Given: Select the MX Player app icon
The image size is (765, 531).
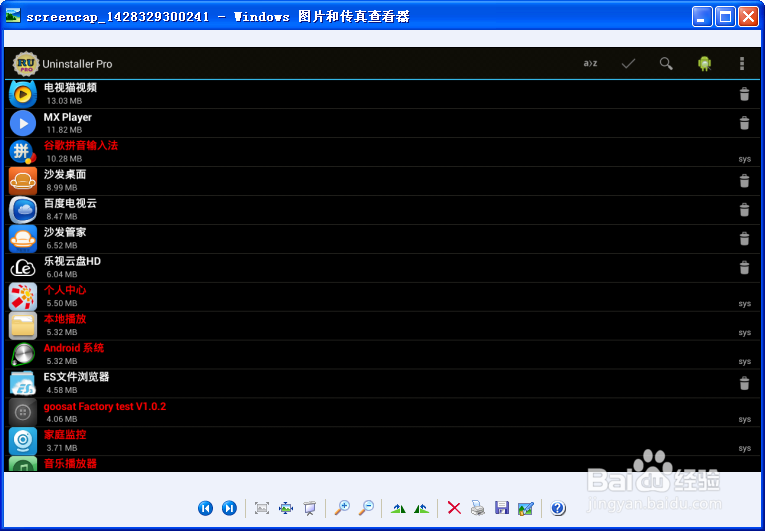Looking at the screenshot, I should [23, 123].
